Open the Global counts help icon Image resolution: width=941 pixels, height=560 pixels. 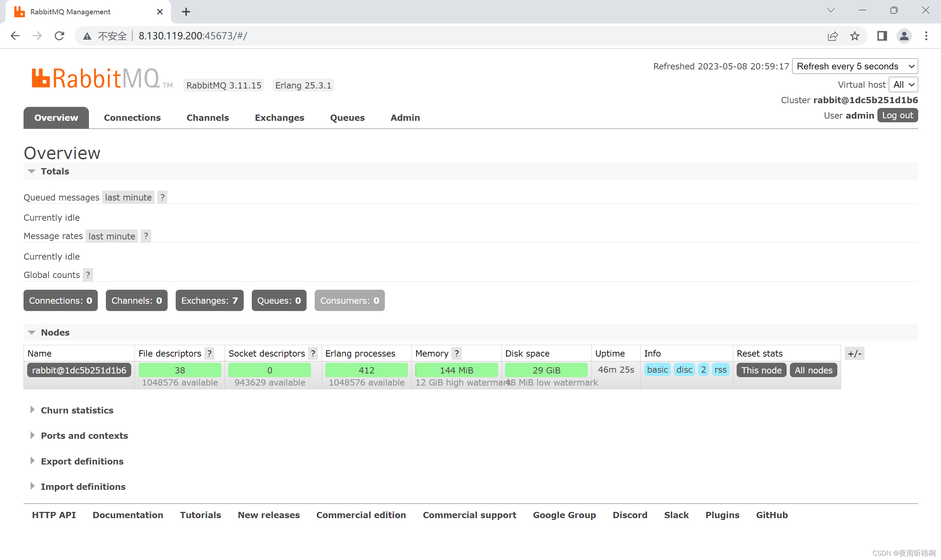[88, 275]
